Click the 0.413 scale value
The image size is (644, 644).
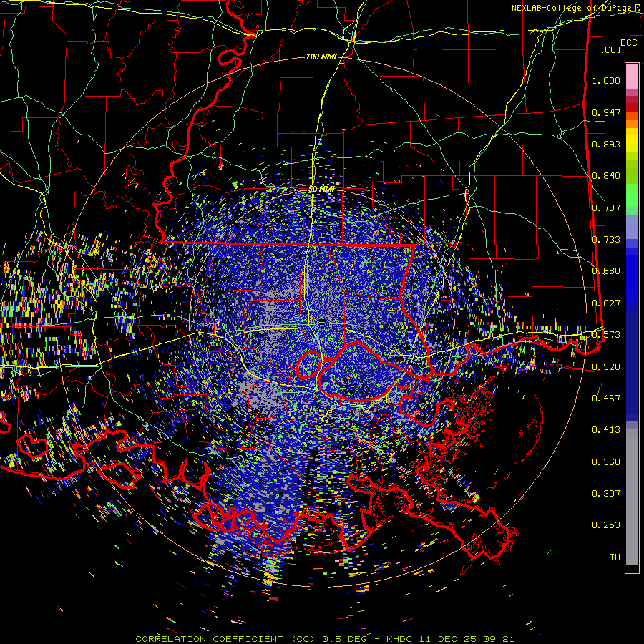coord(606,430)
